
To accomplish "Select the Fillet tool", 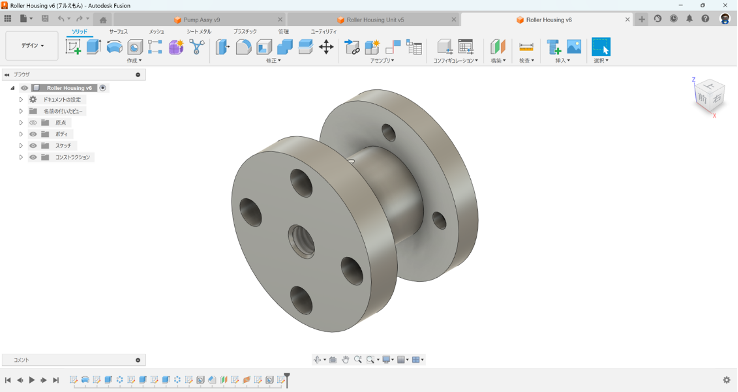I will click(x=243, y=47).
